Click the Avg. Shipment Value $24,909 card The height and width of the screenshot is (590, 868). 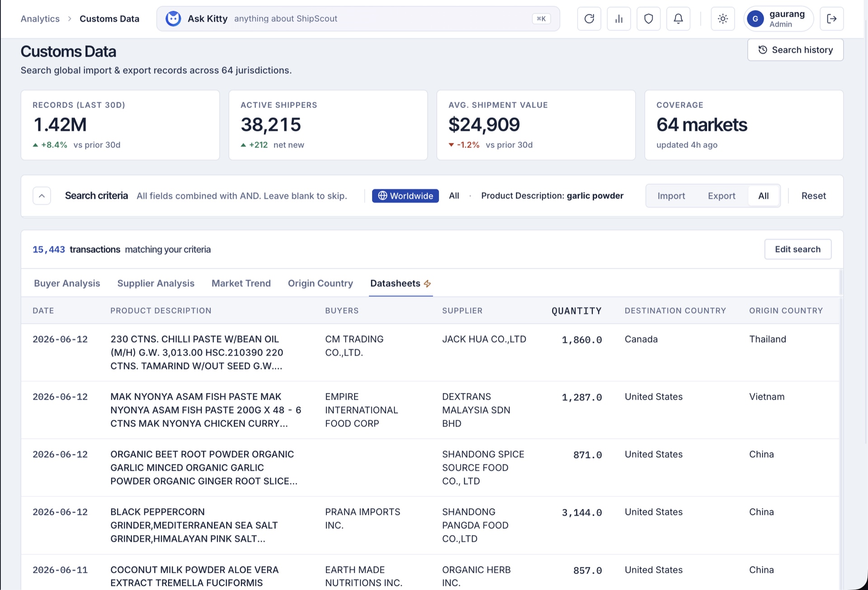[x=536, y=125]
